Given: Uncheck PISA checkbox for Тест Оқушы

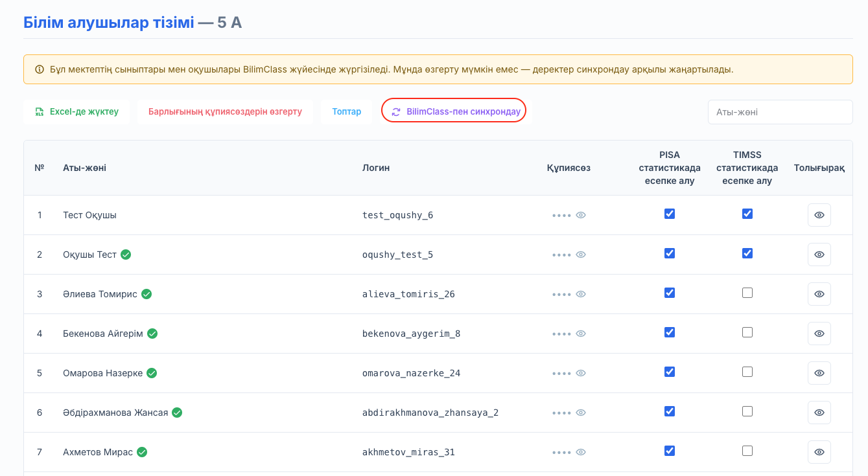Looking at the screenshot, I should pos(670,214).
